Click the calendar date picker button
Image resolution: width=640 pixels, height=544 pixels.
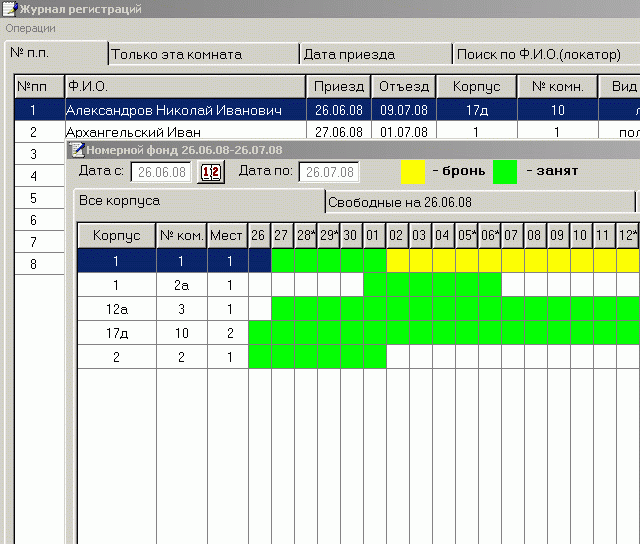coord(211,172)
